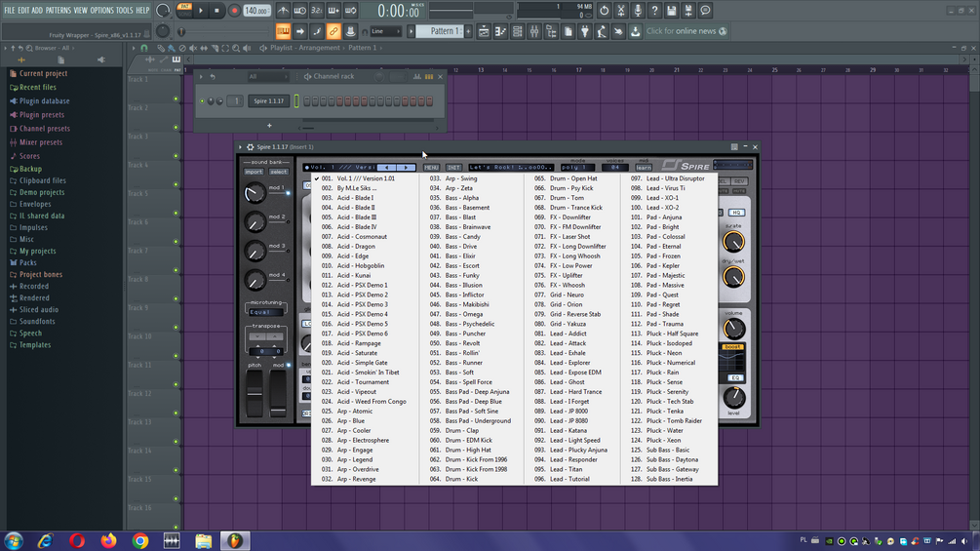Click Spire import sound bank button

254,172
